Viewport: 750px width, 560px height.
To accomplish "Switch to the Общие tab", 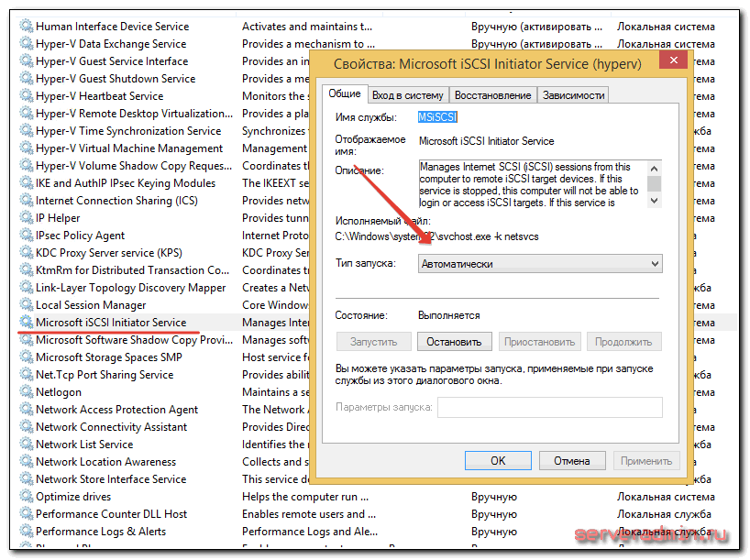I will pyautogui.click(x=345, y=93).
